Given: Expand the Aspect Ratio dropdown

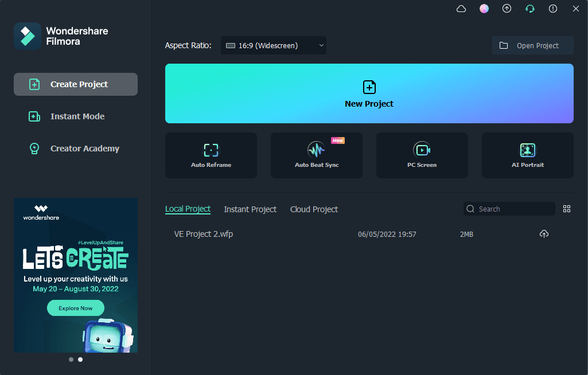Looking at the screenshot, I should click(x=274, y=45).
